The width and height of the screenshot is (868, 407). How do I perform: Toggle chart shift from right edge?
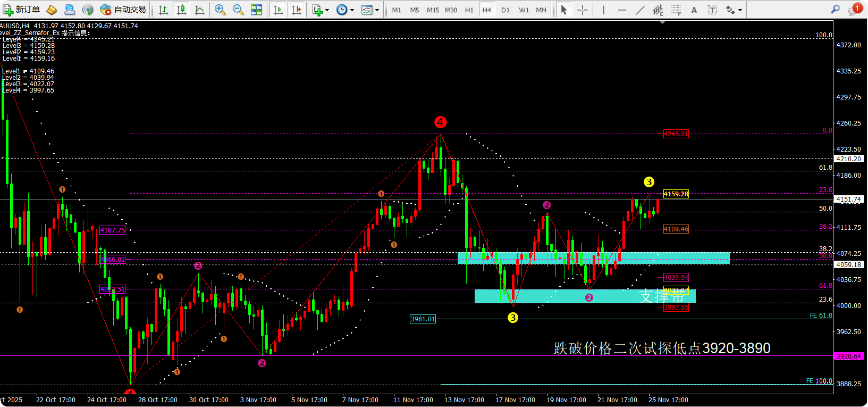(297, 10)
